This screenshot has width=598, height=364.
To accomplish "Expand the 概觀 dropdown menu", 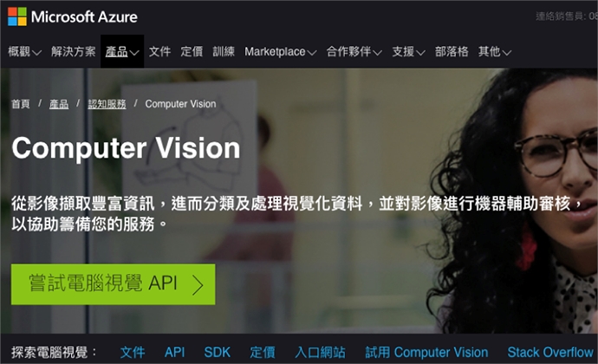I will pyautogui.click(x=25, y=51).
